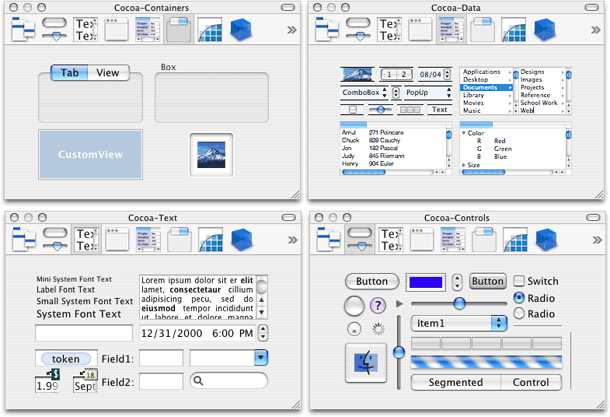Select Menus palette icon in Cocoa-Text toolbar
This screenshot has width=610, height=417.
(24, 240)
